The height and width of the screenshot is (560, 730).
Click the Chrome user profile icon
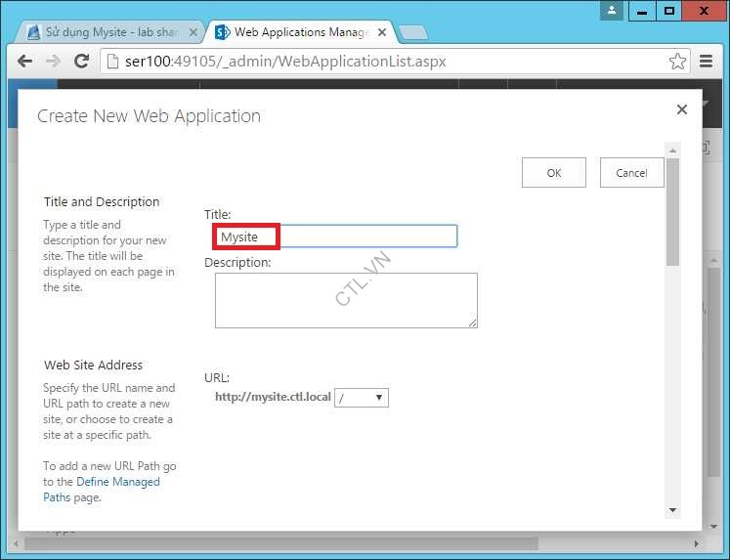pos(612,10)
